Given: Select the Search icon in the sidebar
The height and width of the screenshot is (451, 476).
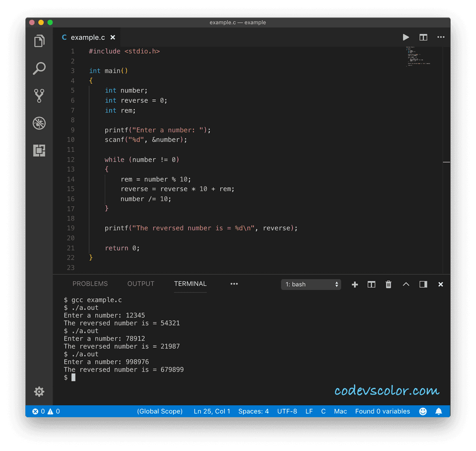Looking at the screenshot, I should [39, 68].
